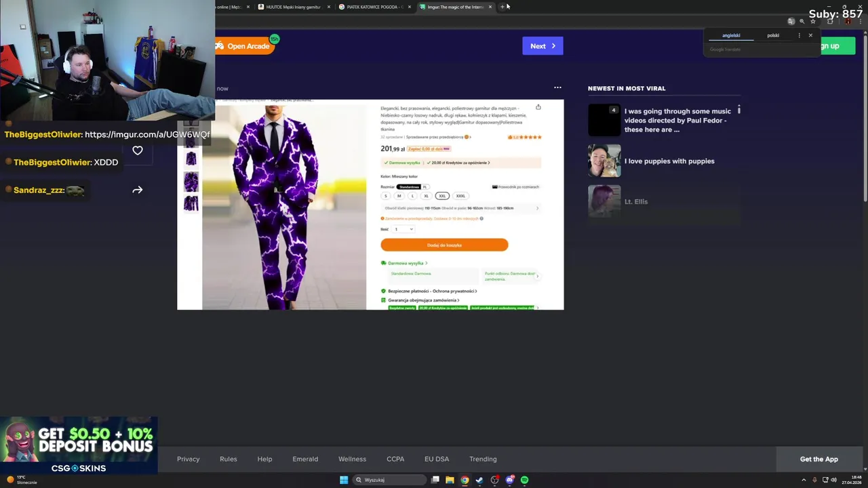This screenshot has height=488, width=868.
Task: Open the 'I love puppies with puppies' post
Action: (669, 161)
